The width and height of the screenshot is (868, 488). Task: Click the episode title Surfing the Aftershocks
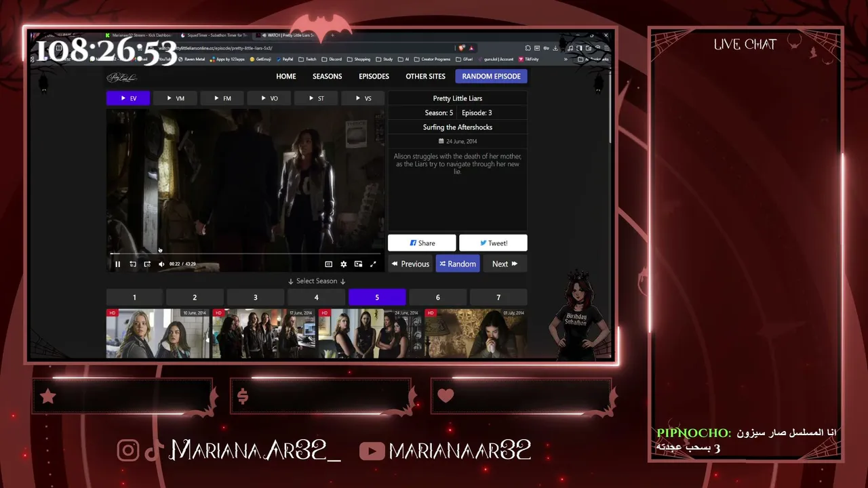[x=458, y=127]
